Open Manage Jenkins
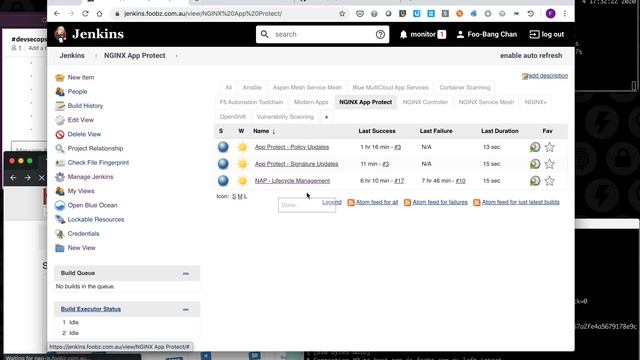640x360 pixels. click(x=91, y=177)
